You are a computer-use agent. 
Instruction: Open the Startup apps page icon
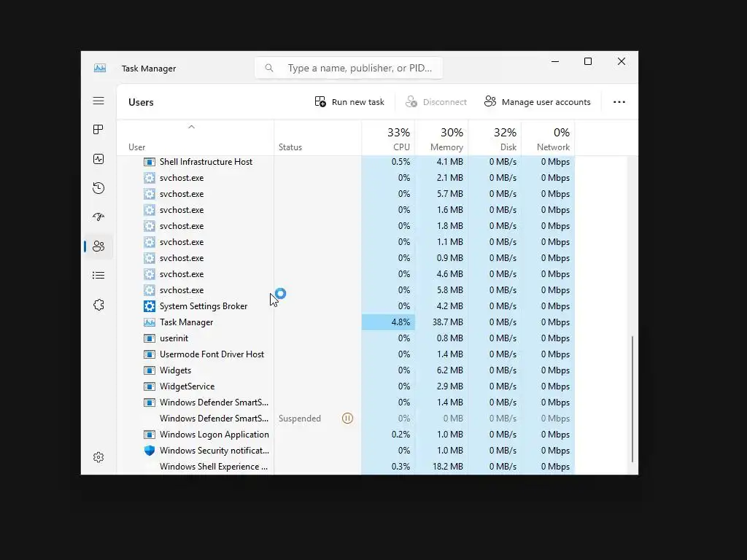coord(98,217)
